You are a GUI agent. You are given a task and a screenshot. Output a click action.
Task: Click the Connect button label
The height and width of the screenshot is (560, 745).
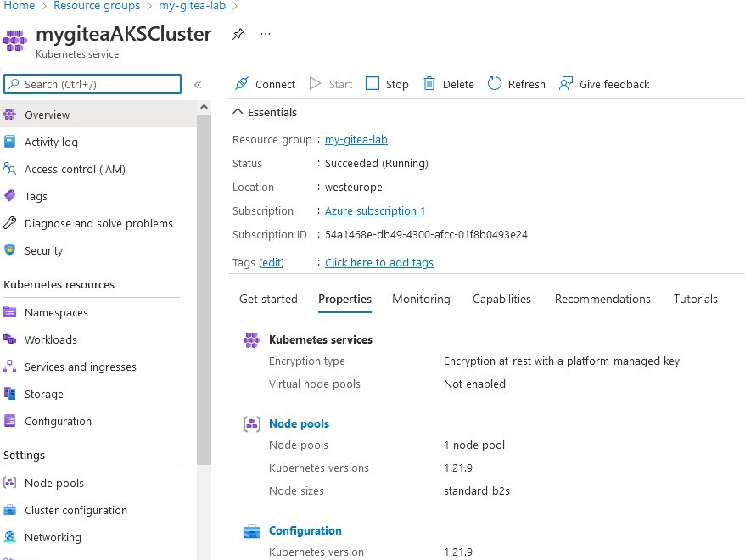point(275,85)
